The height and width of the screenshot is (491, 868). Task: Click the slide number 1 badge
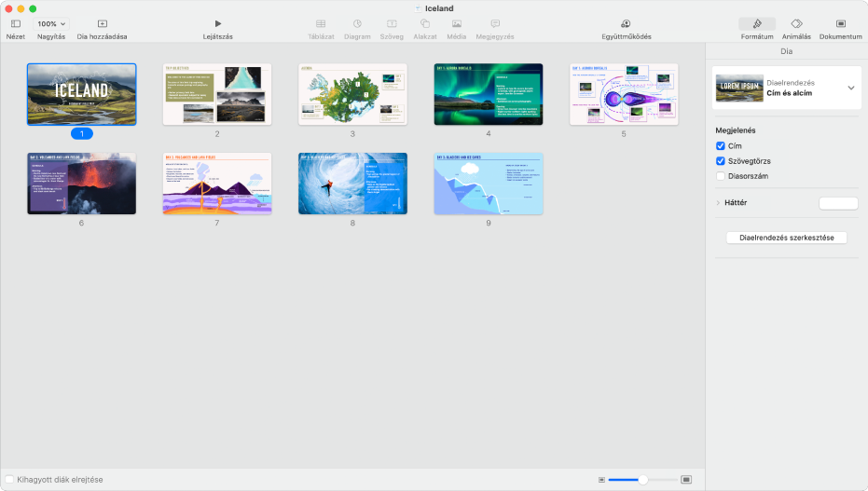(x=81, y=134)
